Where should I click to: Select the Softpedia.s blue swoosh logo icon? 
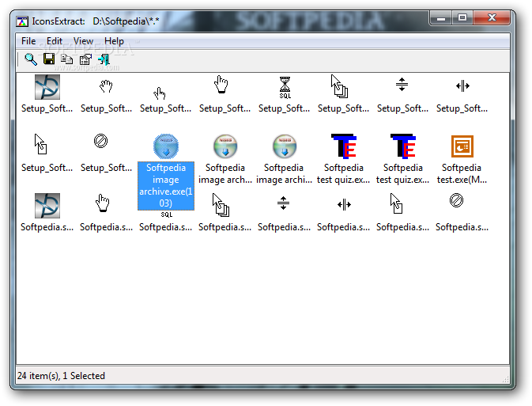click(47, 206)
